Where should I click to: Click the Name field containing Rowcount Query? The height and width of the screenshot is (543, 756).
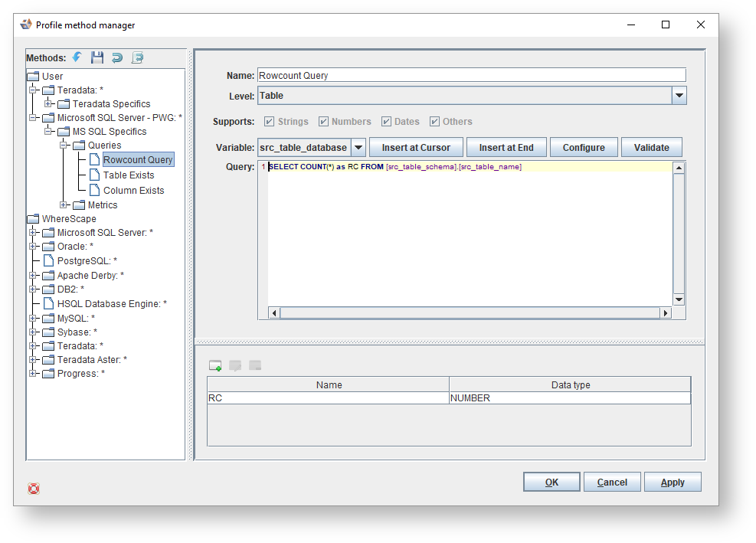pyautogui.click(x=471, y=76)
